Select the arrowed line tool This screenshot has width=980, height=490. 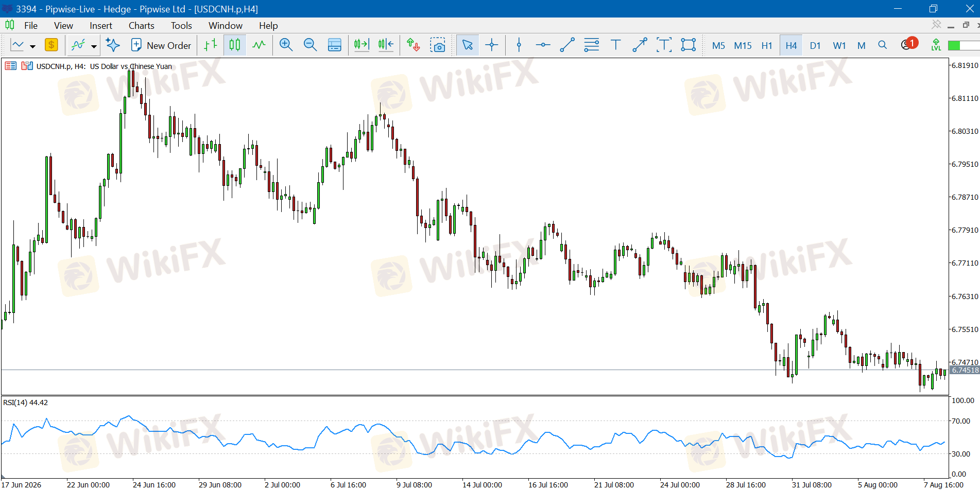(640, 45)
